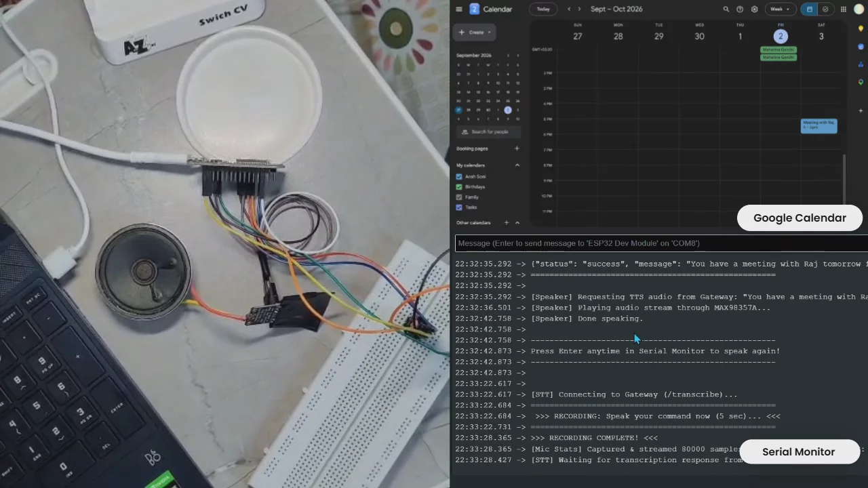The image size is (868, 488).
Task: Toggle the Tasks calendar checkbox
Action: pyautogui.click(x=459, y=207)
